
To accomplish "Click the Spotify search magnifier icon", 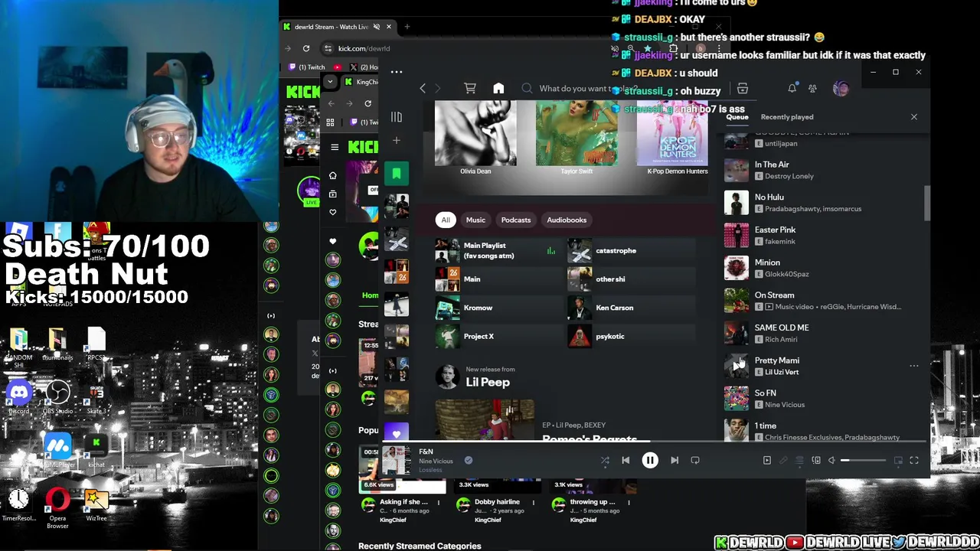I will pos(527,89).
